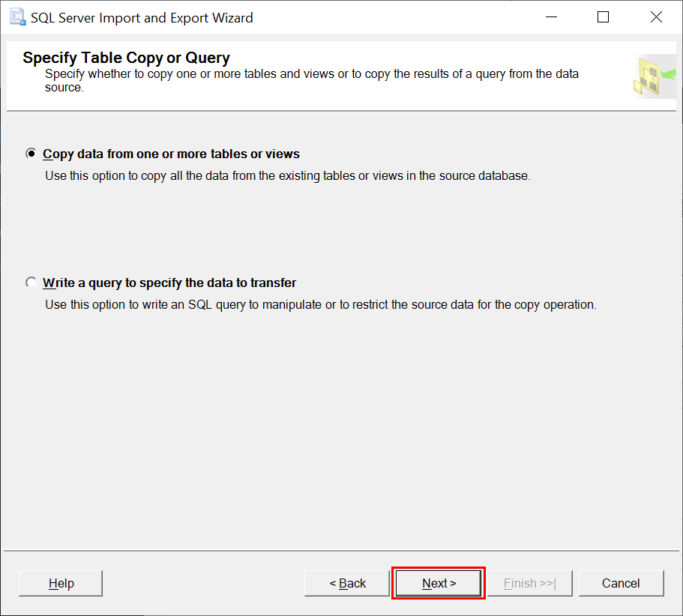The height and width of the screenshot is (616, 683).
Task: Click the description under the copy data option
Action: tap(288, 176)
